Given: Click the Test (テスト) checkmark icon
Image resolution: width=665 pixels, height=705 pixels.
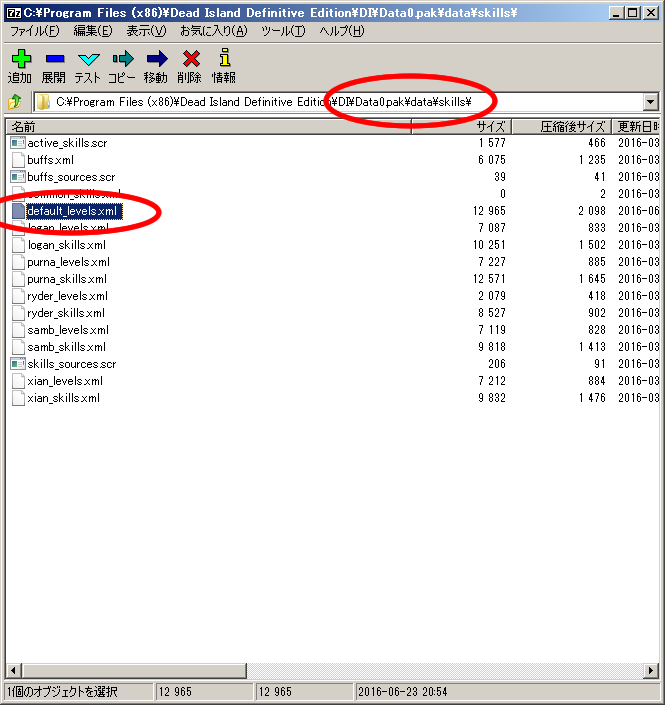Looking at the screenshot, I should point(88,59).
